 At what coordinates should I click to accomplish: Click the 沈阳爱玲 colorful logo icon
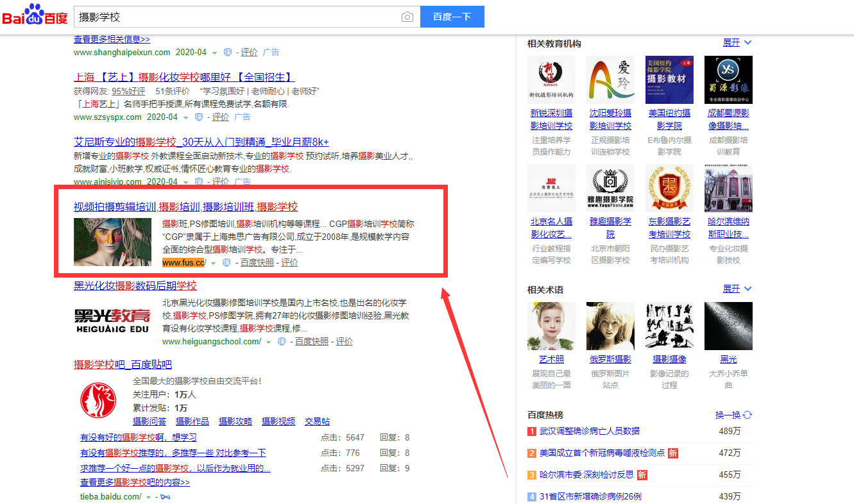pyautogui.click(x=610, y=80)
